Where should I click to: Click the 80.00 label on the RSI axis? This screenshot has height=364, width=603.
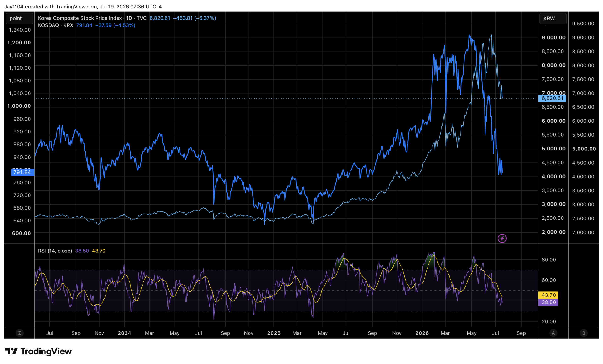pos(549,259)
